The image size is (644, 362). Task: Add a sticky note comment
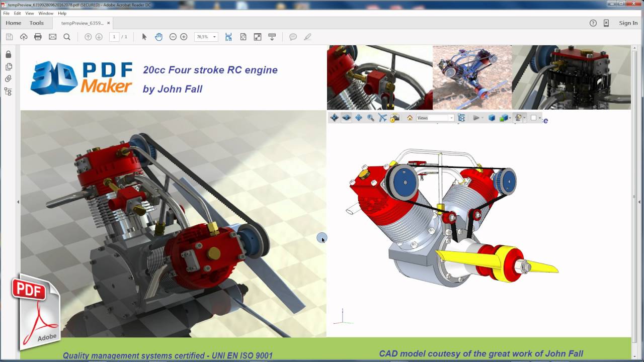pos(293,37)
